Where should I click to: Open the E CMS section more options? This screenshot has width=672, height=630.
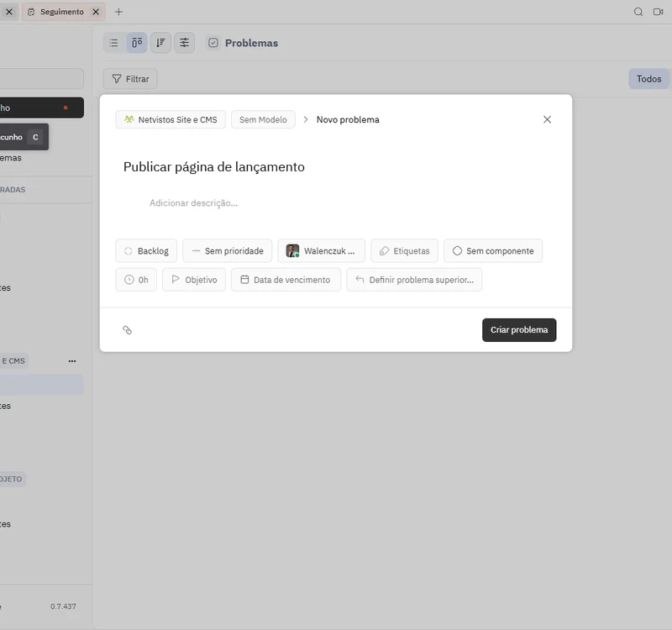click(72, 361)
